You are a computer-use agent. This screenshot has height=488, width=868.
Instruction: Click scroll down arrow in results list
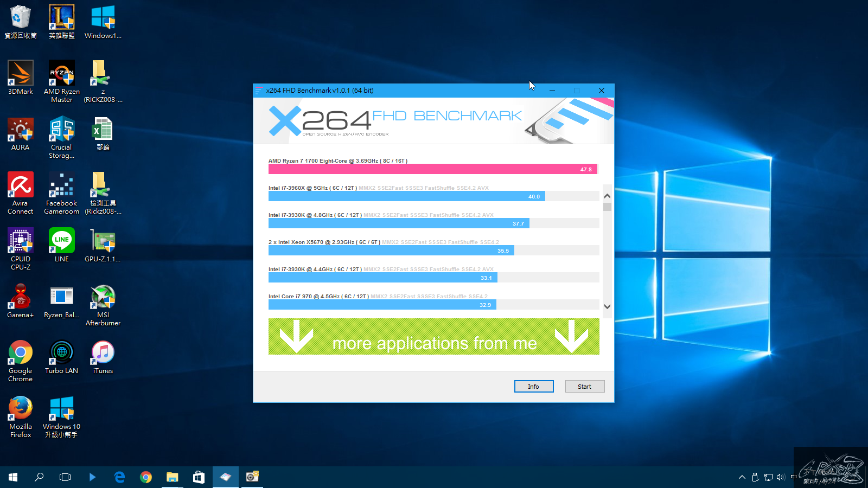(607, 306)
